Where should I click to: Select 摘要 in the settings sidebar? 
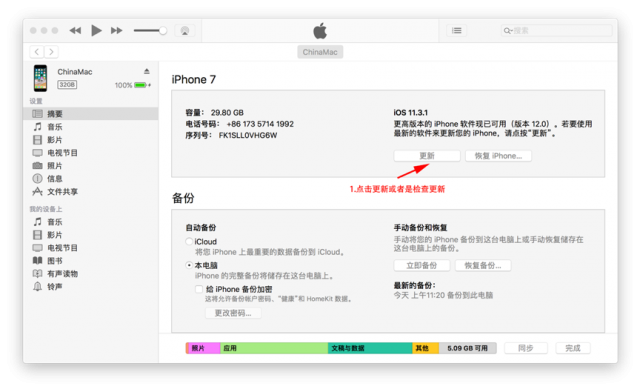[x=91, y=114]
